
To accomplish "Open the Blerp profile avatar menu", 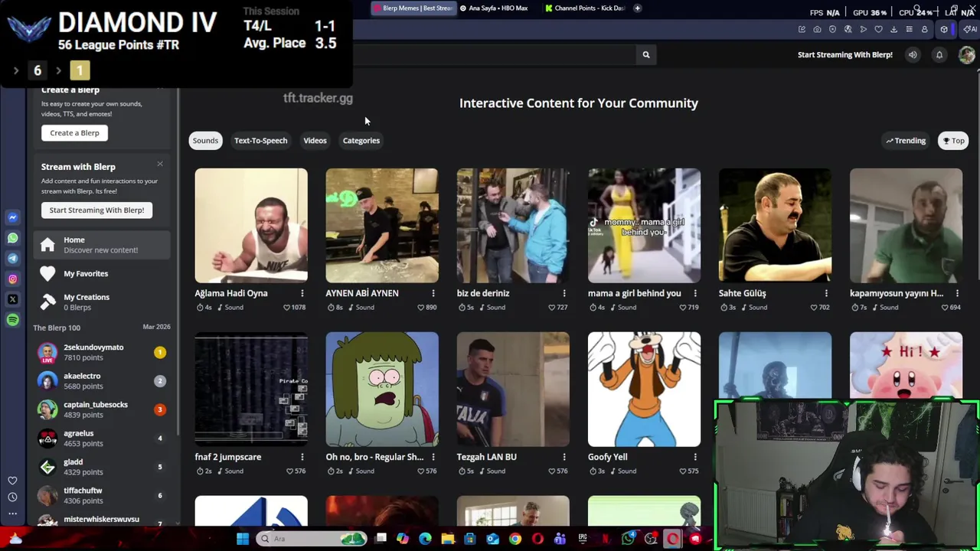I will [967, 54].
